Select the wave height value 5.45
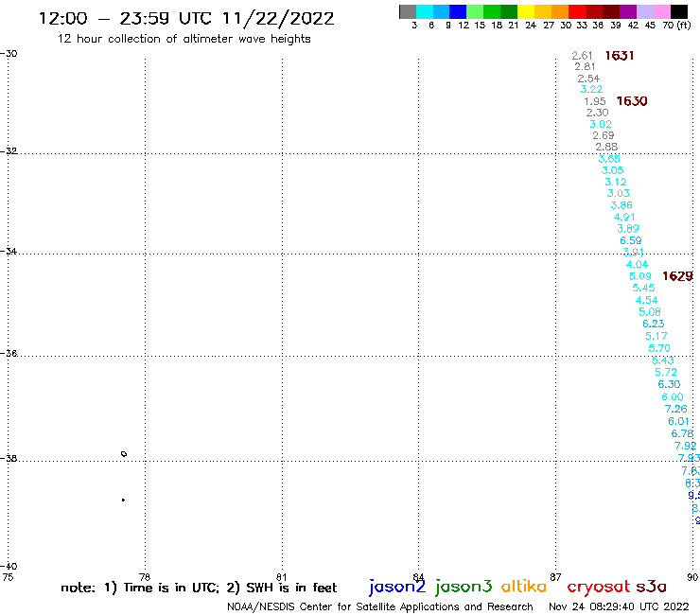 coord(643,288)
